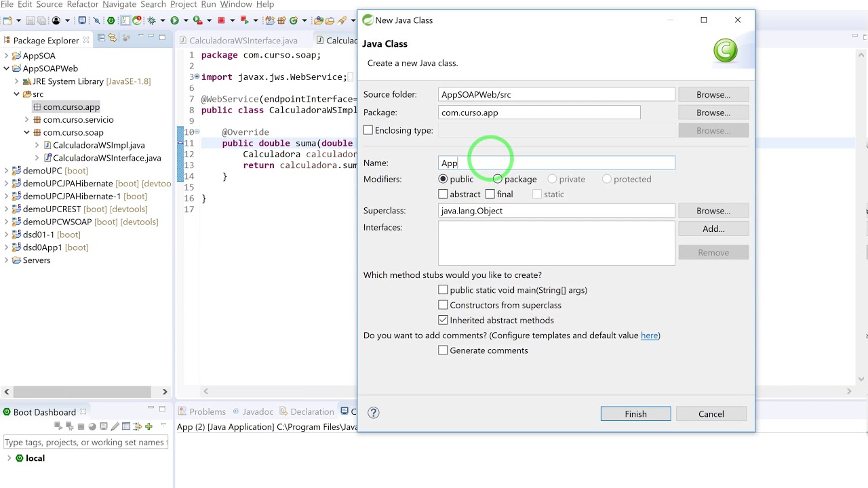Click Add... to add interfaces

[713, 228]
